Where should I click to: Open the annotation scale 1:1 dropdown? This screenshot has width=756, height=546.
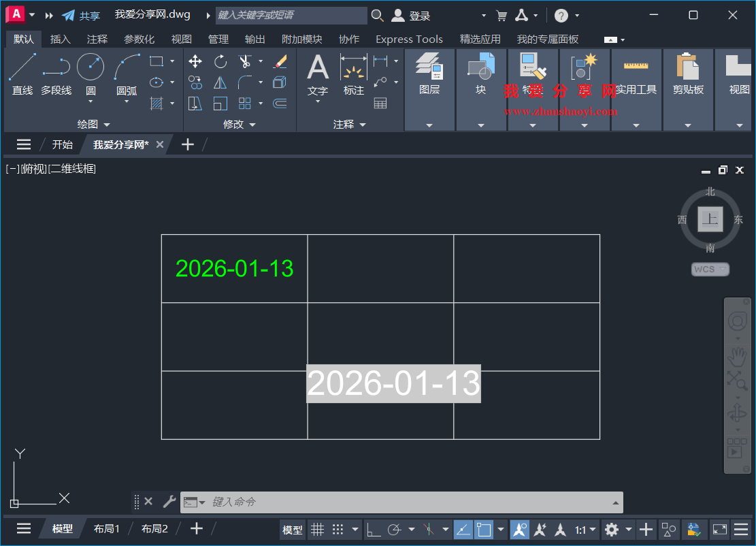point(583,529)
